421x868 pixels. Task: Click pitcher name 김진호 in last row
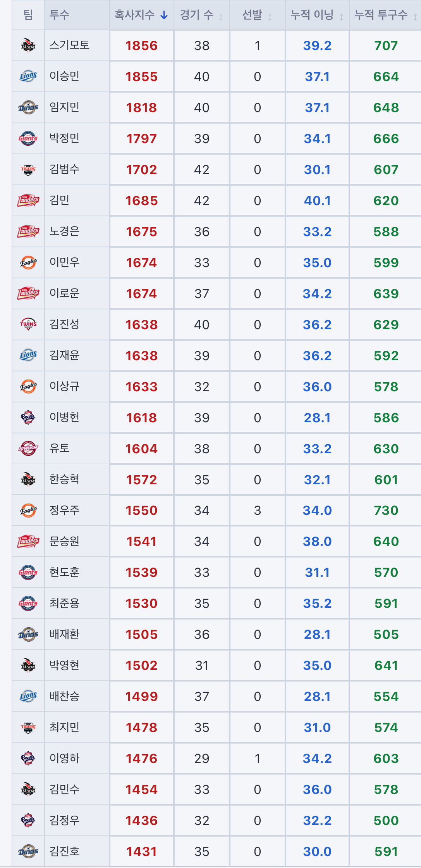click(x=64, y=851)
